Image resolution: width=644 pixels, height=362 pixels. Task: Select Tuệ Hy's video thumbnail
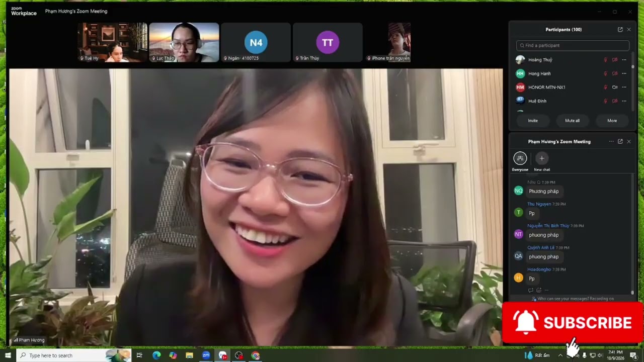pos(113,42)
